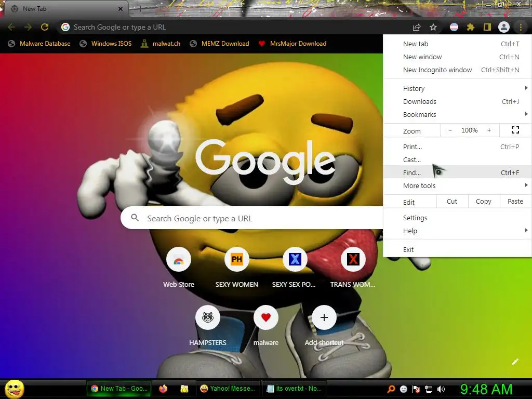Expand the Bookmarks submenu
This screenshot has height=399, width=532.
pyautogui.click(x=457, y=114)
